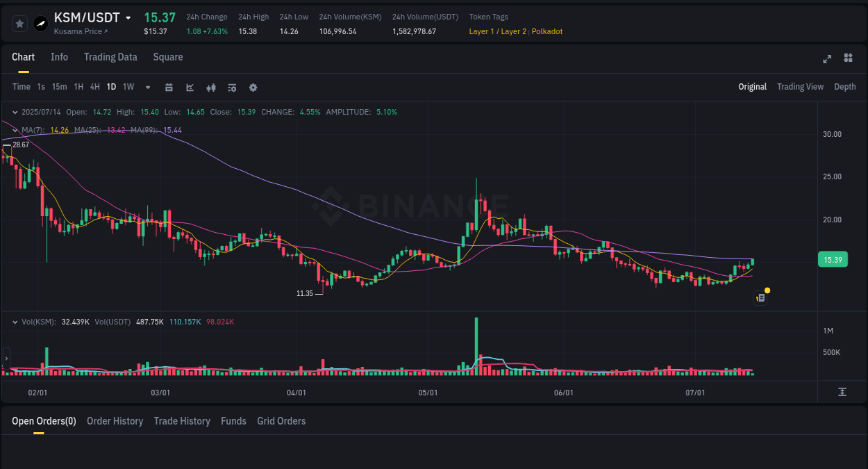Switch to the Trading Data tab
The width and height of the screenshot is (868, 469).
click(110, 57)
